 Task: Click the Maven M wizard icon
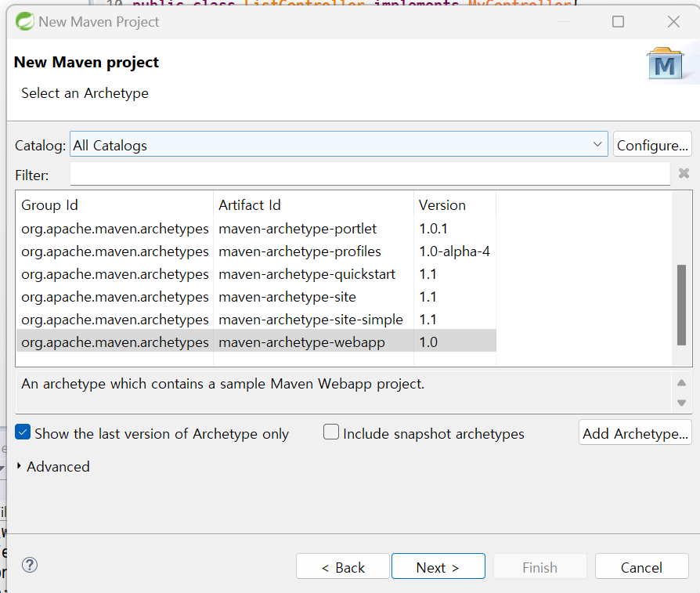point(666,65)
